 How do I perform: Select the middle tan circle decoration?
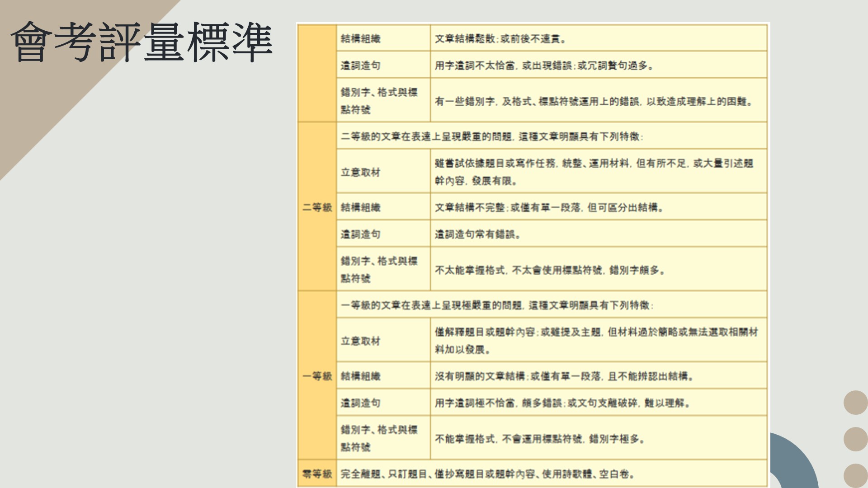855,439
